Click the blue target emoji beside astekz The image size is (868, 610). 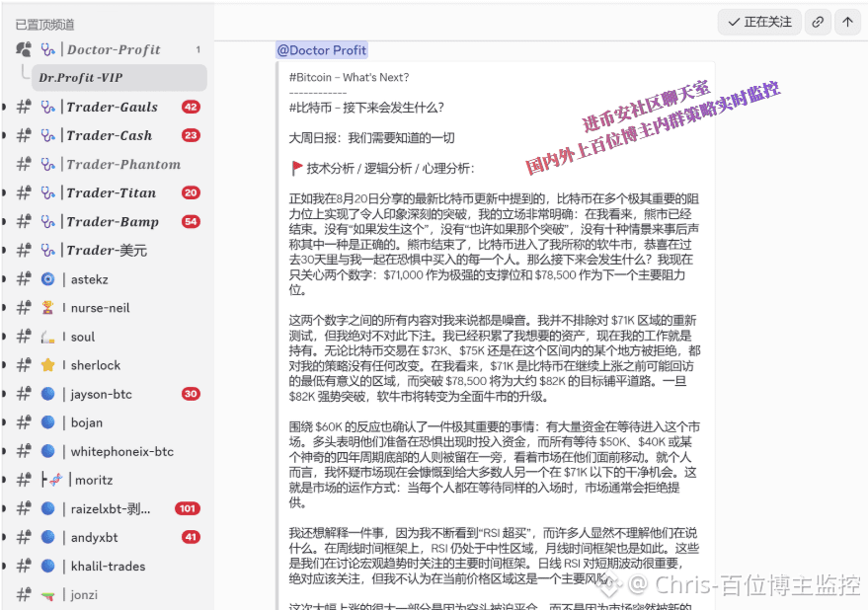pos(48,279)
